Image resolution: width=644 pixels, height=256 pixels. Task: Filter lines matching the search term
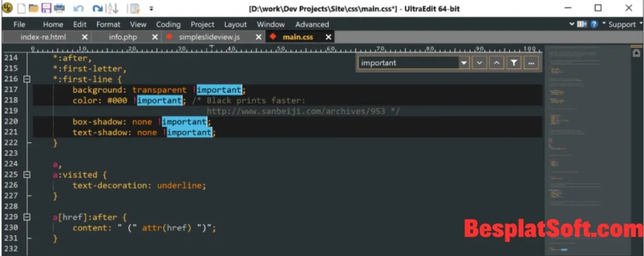click(514, 63)
